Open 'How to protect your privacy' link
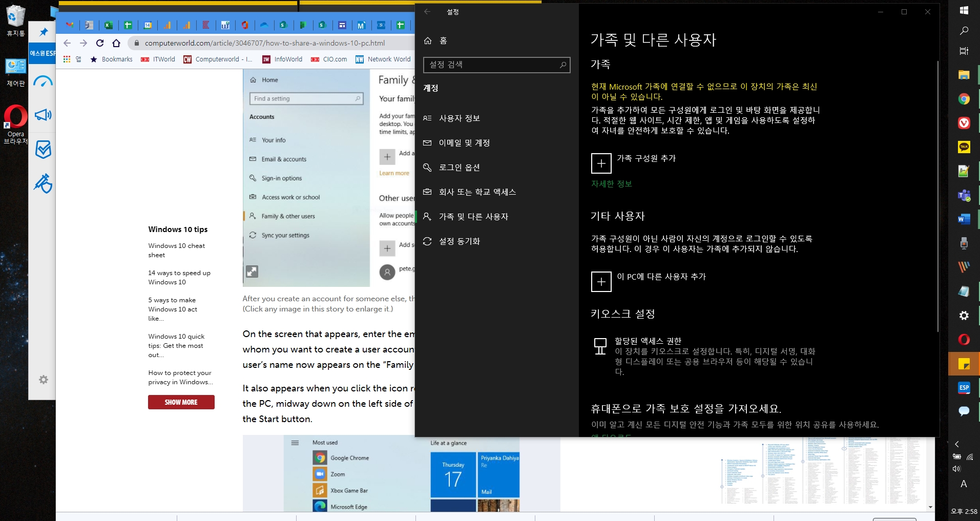 click(x=180, y=377)
